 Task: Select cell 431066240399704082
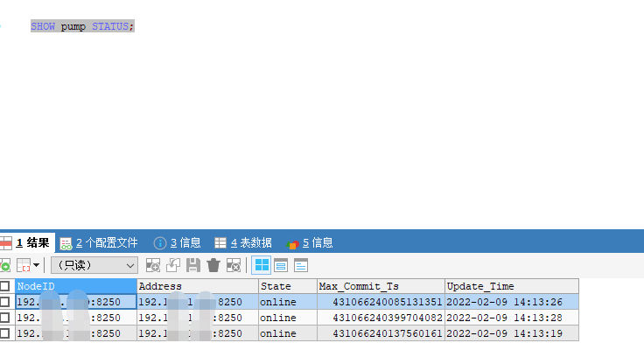(381, 318)
